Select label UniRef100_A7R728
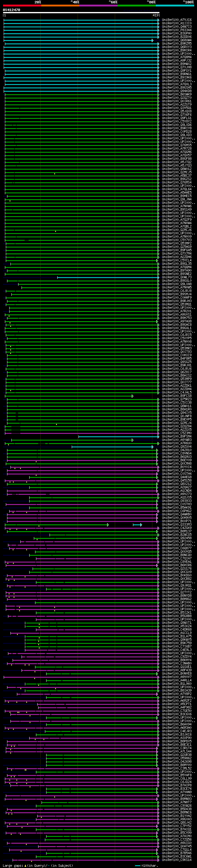197x868 pixels. click(177, 149)
